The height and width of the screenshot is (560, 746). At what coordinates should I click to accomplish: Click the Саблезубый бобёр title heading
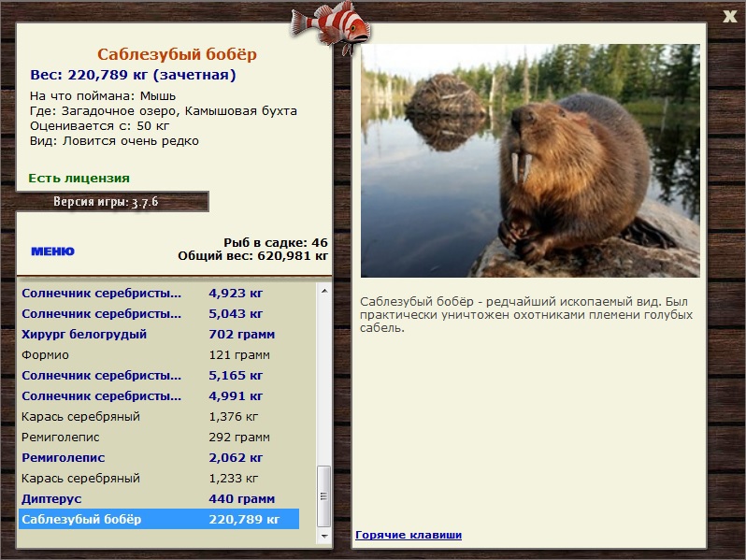[x=177, y=54]
